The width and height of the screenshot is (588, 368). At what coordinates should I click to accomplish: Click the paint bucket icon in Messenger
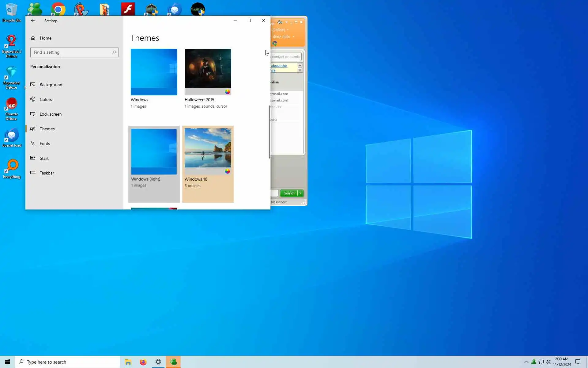(280, 22)
